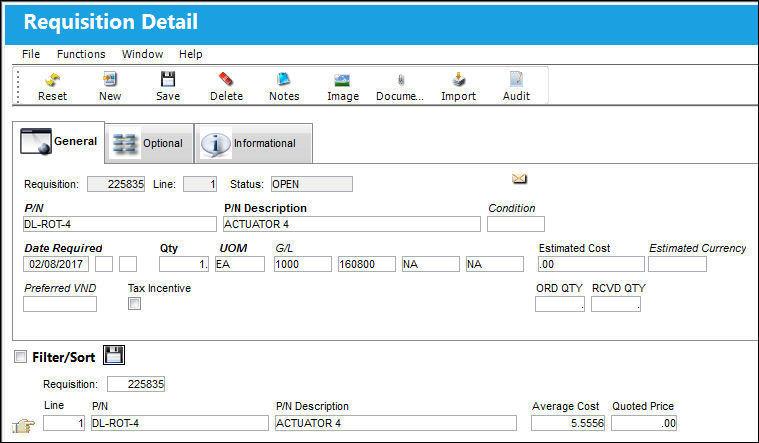Click the Condition label link
Screen dimensions: 759x443
(512, 208)
